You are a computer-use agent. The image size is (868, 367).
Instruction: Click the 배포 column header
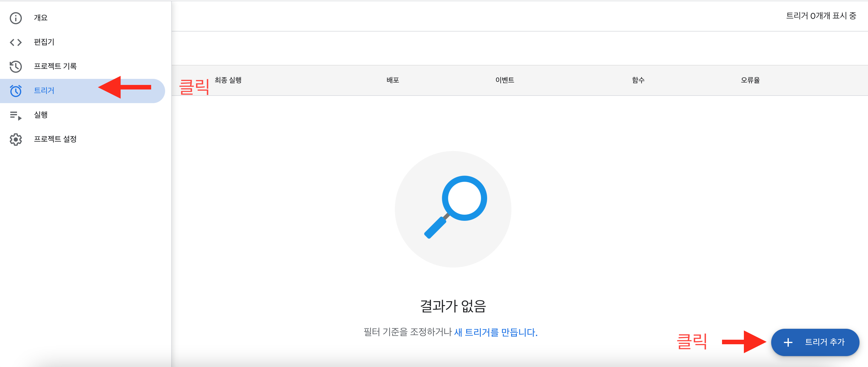click(x=392, y=80)
